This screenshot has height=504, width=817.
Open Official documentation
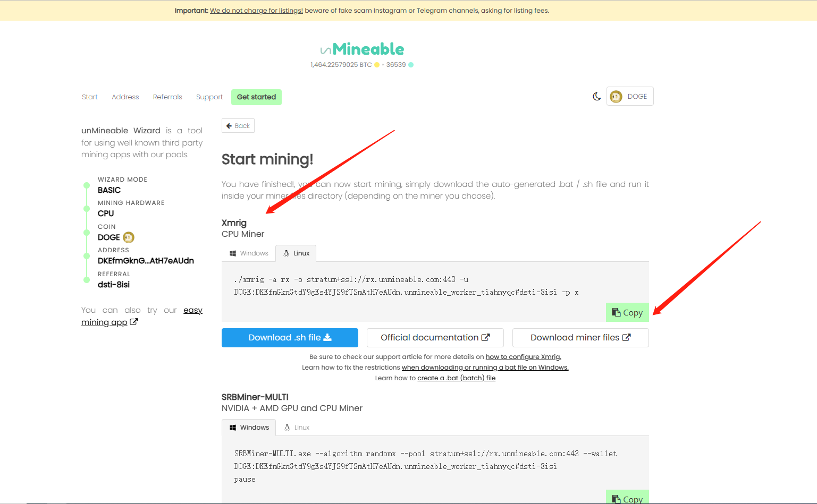click(x=435, y=338)
